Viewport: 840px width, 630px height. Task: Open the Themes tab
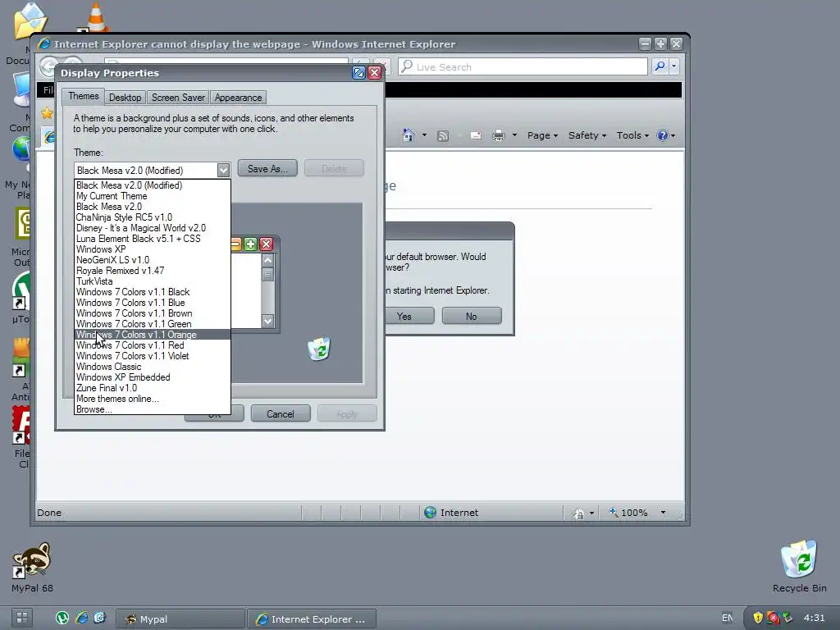(83, 96)
